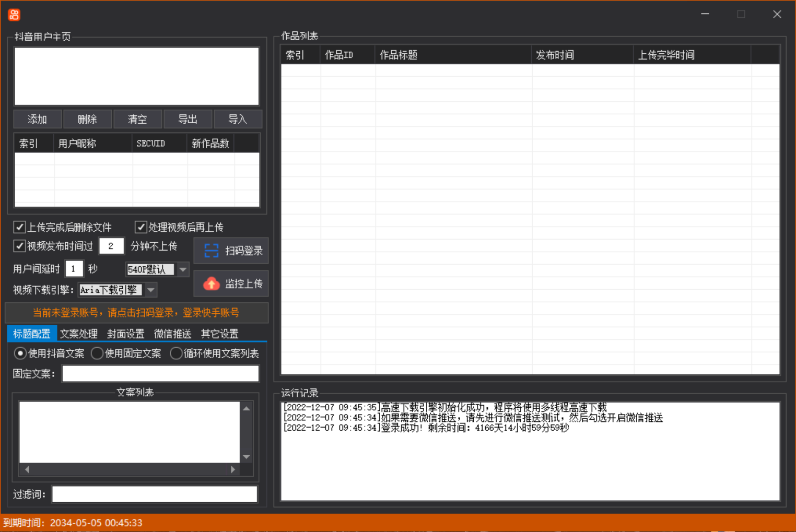Click the Kuaishou logo in the title bar
This screenshot has width=796, height=532.
[14, 14]
